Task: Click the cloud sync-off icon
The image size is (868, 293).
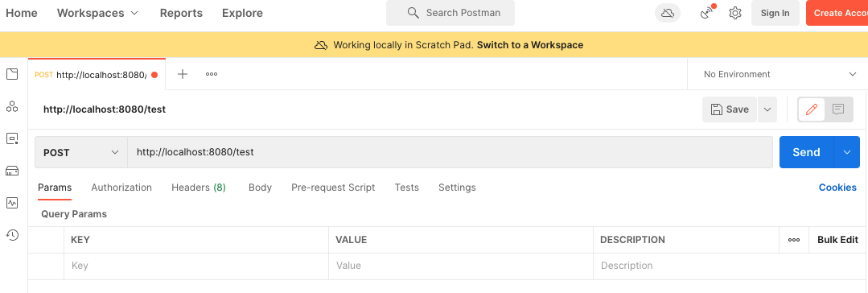Action: pos(668,14)
